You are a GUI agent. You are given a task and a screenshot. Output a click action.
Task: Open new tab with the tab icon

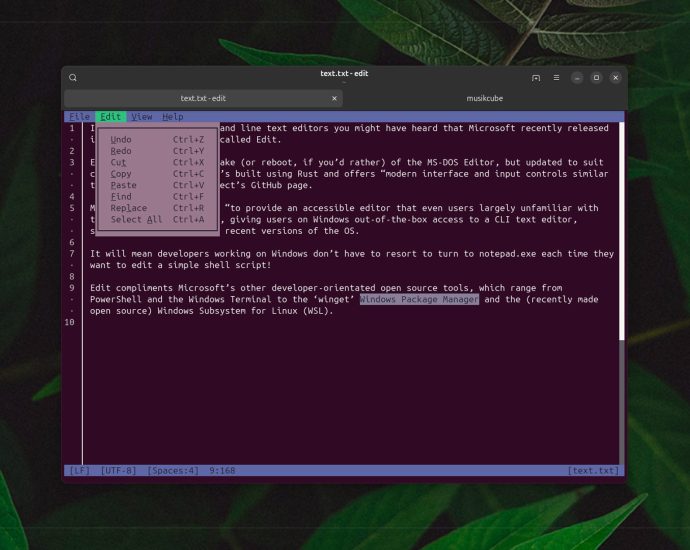click(536, 78)
